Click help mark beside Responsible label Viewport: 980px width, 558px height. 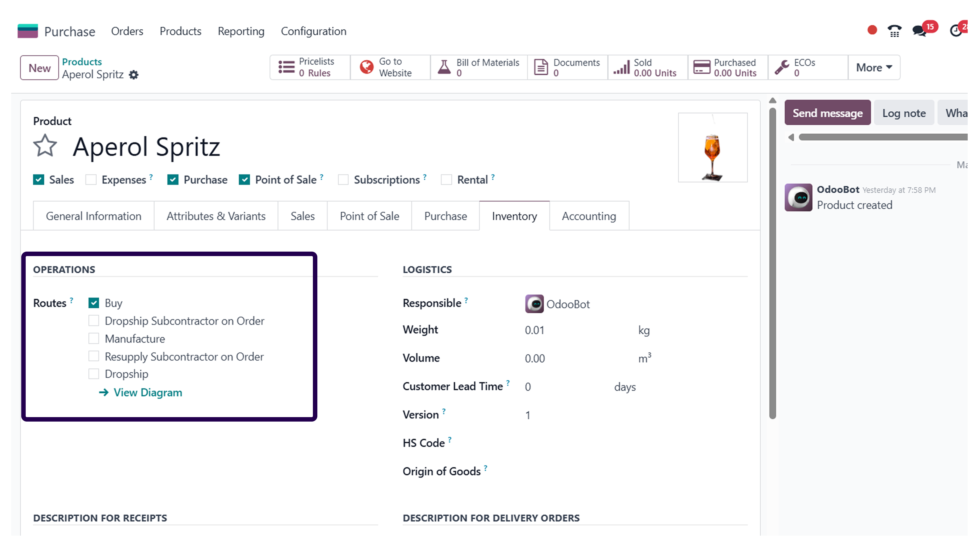coord(466,300)
